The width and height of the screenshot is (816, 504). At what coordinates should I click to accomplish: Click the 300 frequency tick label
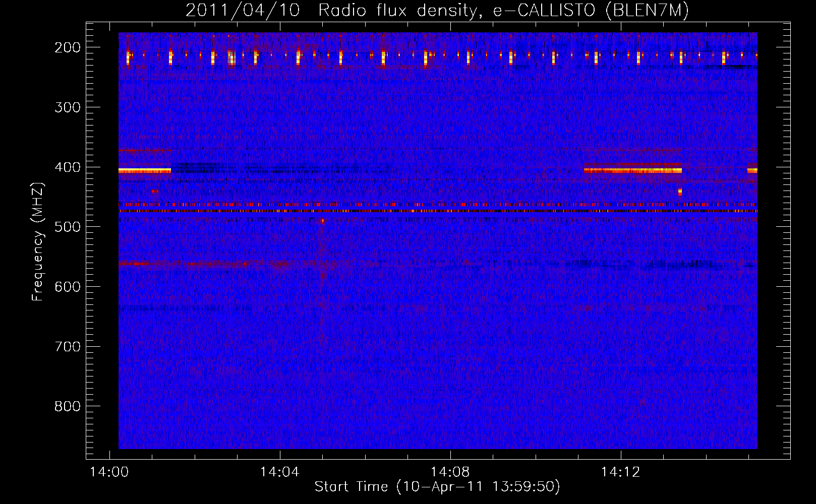tap(67, 107)
